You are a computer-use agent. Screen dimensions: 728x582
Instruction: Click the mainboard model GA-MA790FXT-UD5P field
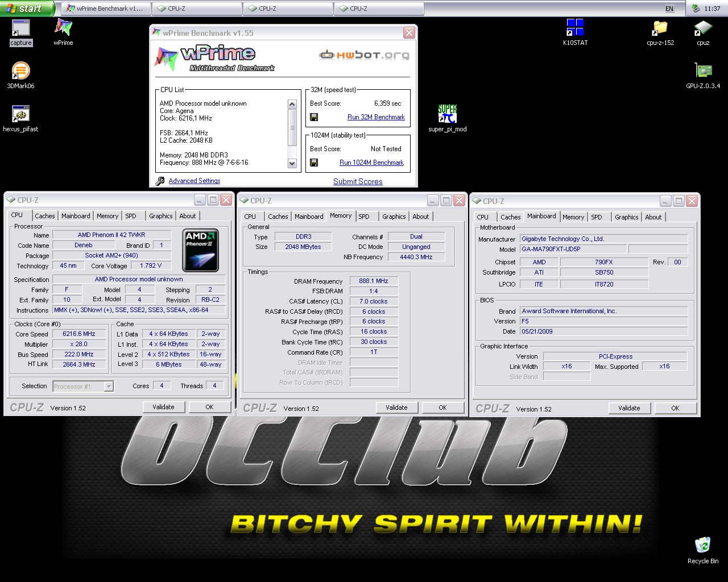pos(573,249)
